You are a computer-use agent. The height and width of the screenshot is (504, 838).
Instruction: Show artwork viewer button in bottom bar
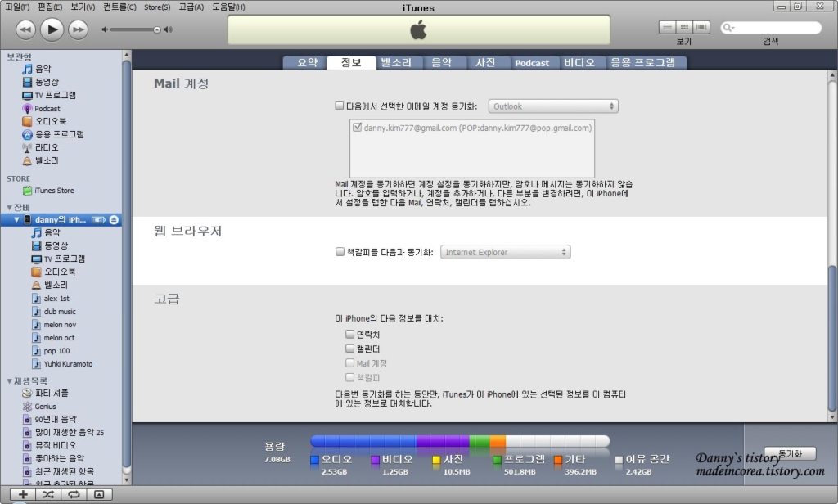[99, 494]
